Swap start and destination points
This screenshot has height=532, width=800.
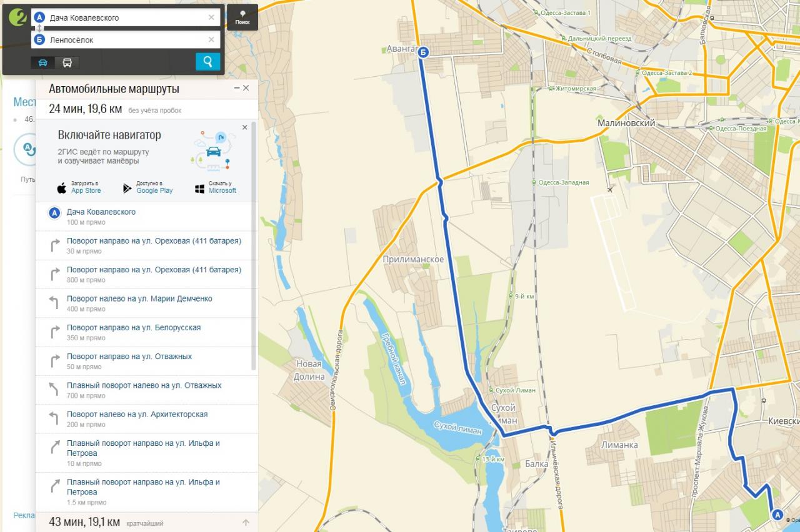[x=39, y=29]
